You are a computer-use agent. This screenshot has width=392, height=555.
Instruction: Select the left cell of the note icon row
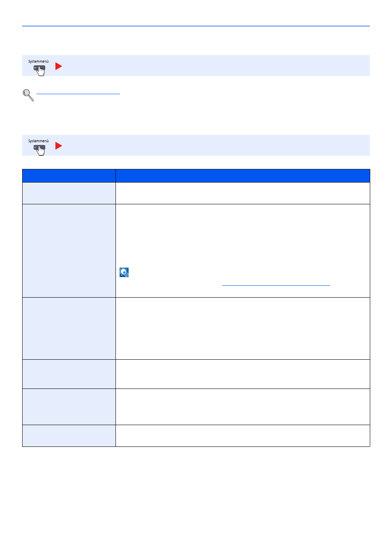point(69,251)
